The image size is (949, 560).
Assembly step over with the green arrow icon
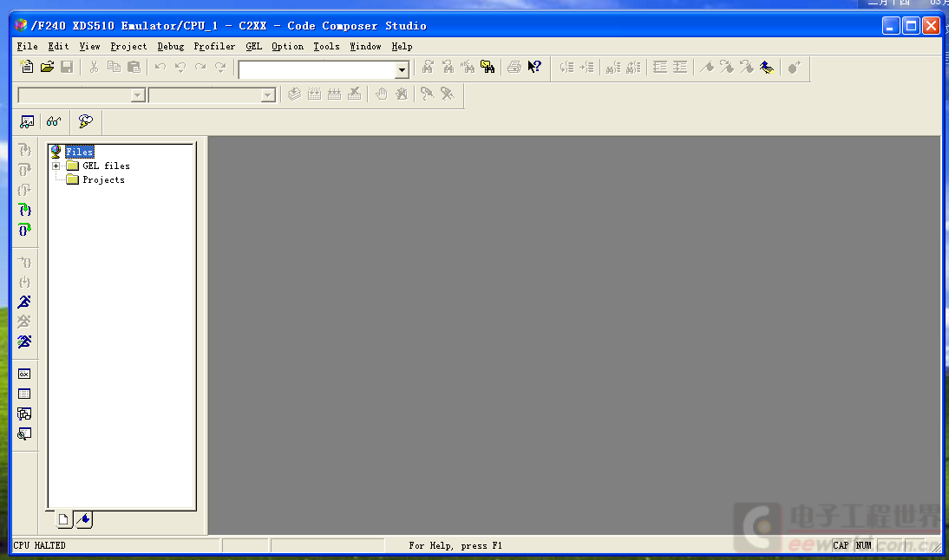[x=25, y=230]
